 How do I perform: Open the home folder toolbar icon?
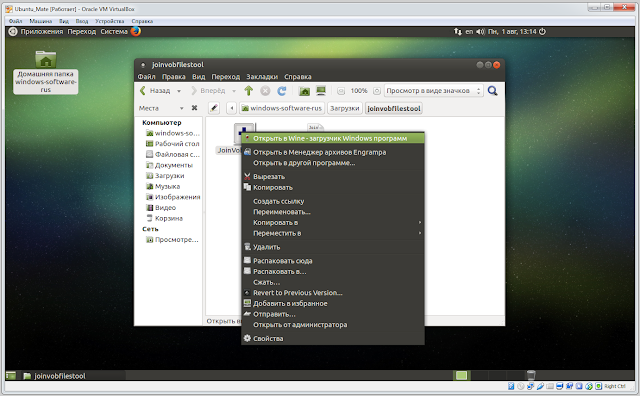tap(304, 91)
